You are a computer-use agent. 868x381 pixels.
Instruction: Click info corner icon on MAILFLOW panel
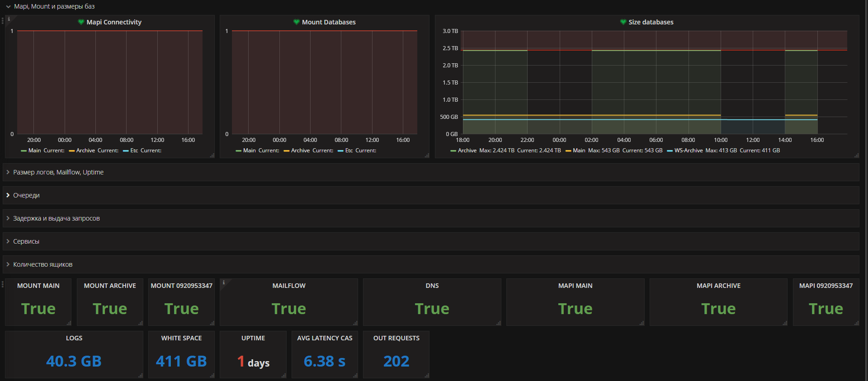(x=224, y=282)
